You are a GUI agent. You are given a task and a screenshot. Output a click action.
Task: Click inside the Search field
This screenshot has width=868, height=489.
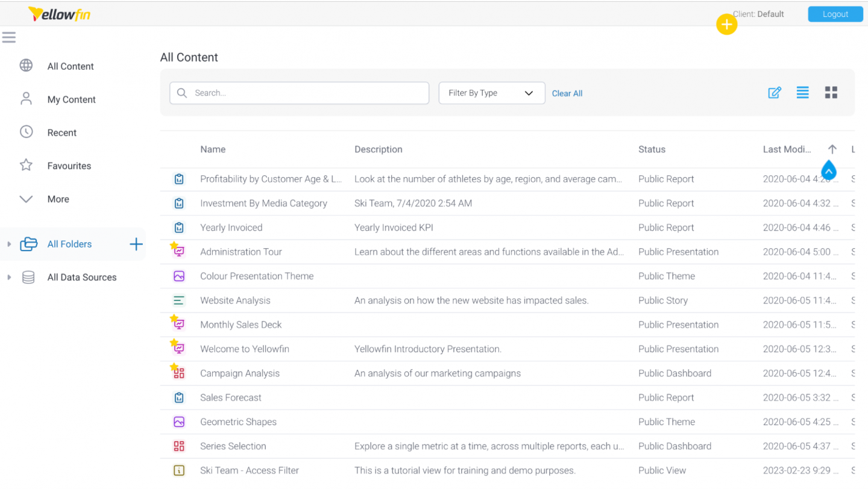coord(299,93)
